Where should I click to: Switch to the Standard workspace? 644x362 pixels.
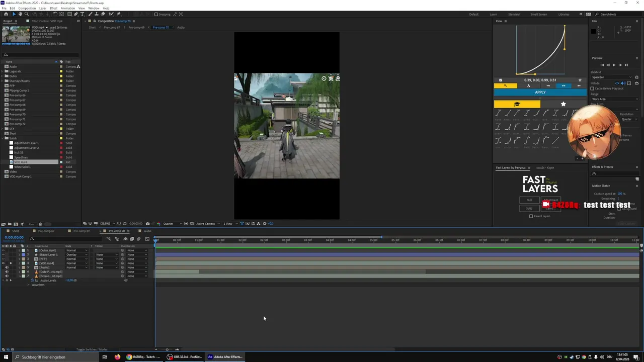514,14
